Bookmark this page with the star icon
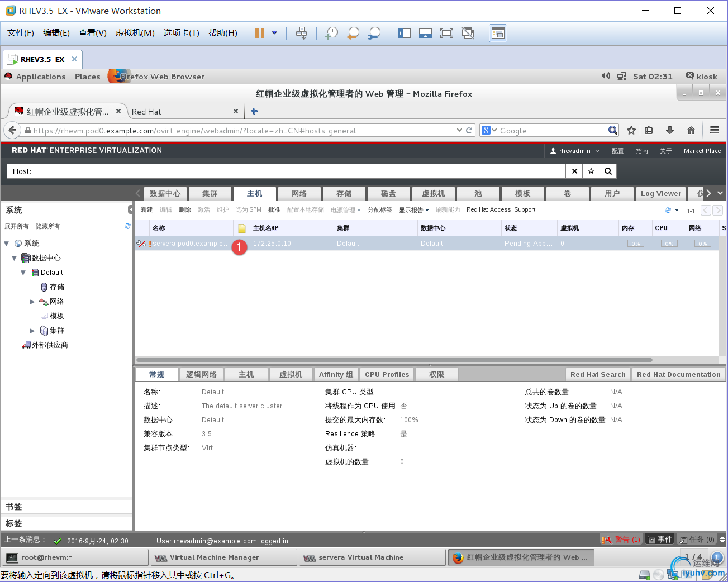This screenshot has height=582, width=728. point(631,130)
